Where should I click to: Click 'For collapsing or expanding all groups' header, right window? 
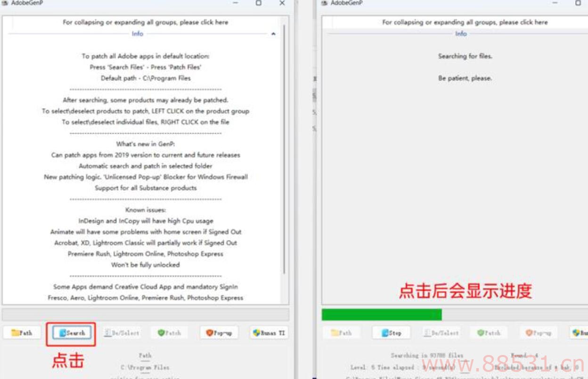click(465, 22)
